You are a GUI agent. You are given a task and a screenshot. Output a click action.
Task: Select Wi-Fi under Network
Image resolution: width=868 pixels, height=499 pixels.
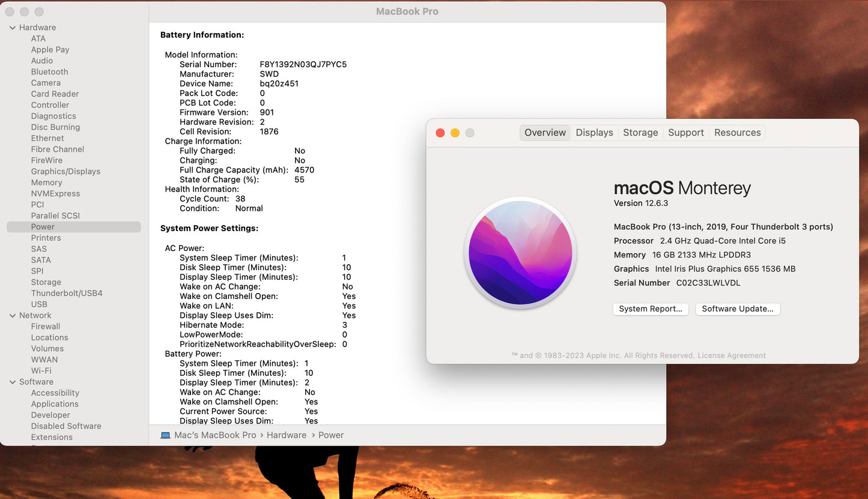click(x=41, y=371)
